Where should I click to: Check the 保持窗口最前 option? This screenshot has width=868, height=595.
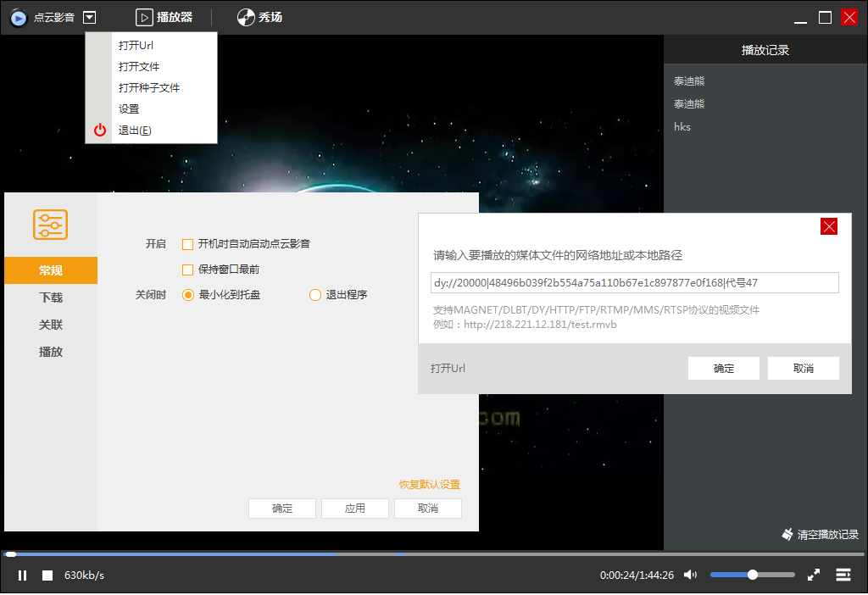tap(187, 270)
